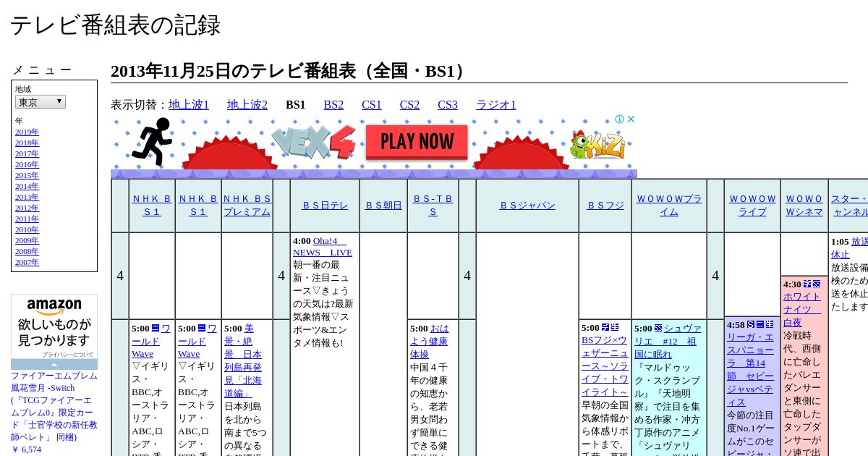
Task: Switch to CS1 listing
Action: (372, 105)
